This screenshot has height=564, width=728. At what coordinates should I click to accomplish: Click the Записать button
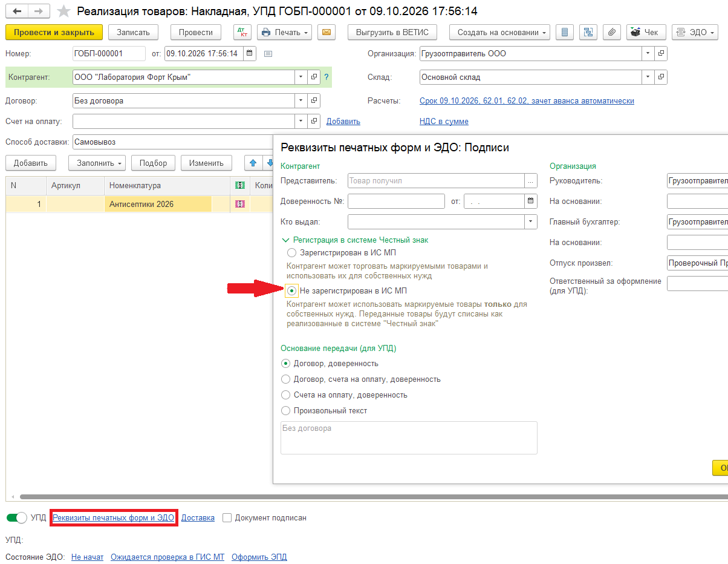pos(133,32)
